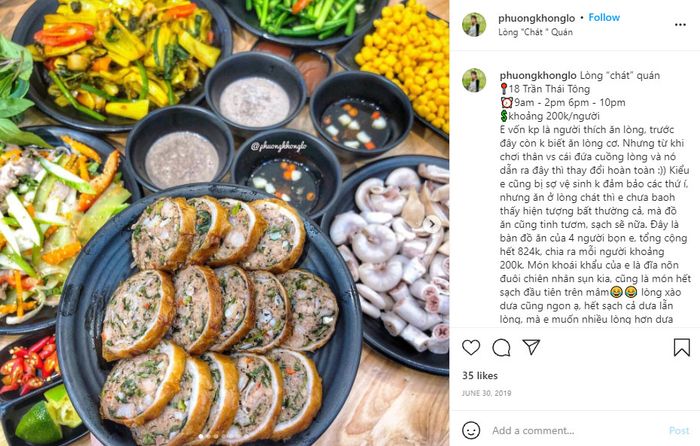Open more options three-dots menu
700x446 pixels.
680,25
